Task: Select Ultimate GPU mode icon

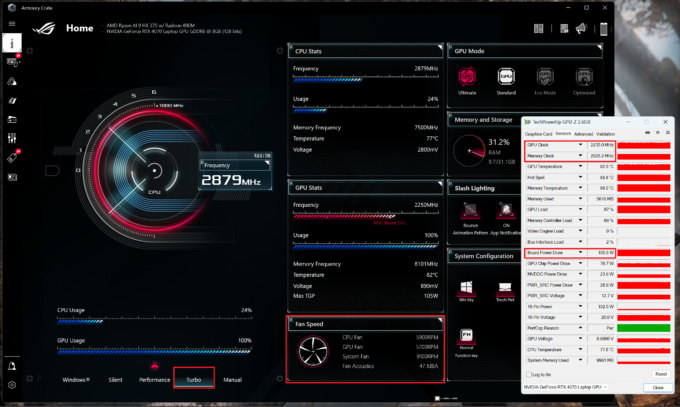Action: coord(466,77)
